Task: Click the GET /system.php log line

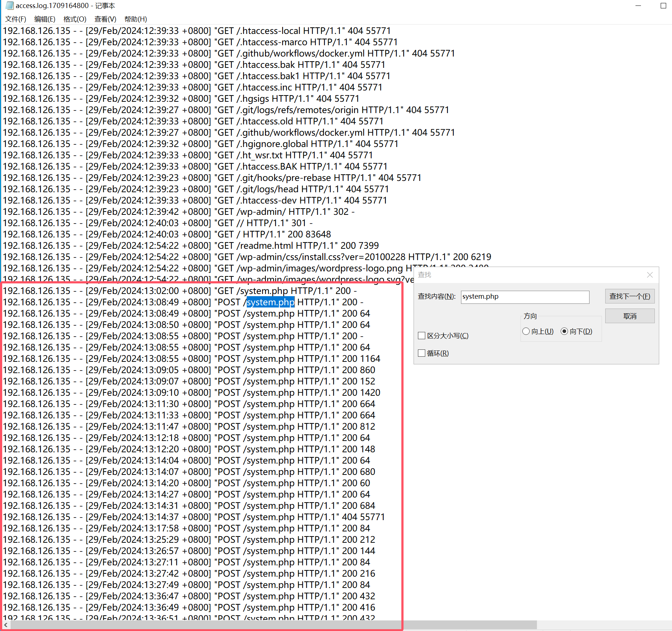Action: (180, 291)
